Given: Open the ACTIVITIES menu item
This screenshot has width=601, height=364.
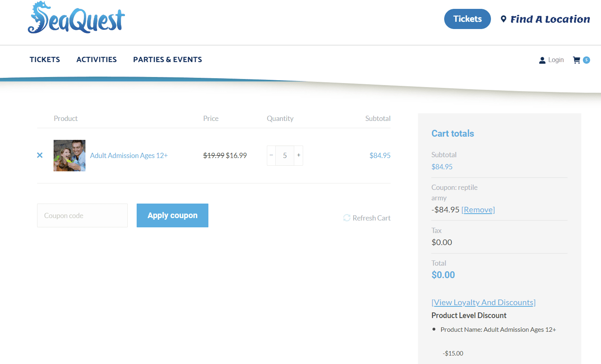Looking at the screenshot, I should [97, 60].
